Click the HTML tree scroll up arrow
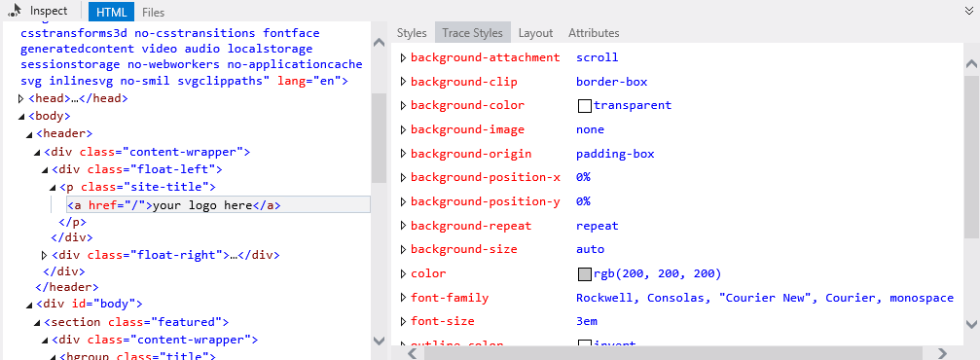Screen dimensions: 980x360 [379, 42]
